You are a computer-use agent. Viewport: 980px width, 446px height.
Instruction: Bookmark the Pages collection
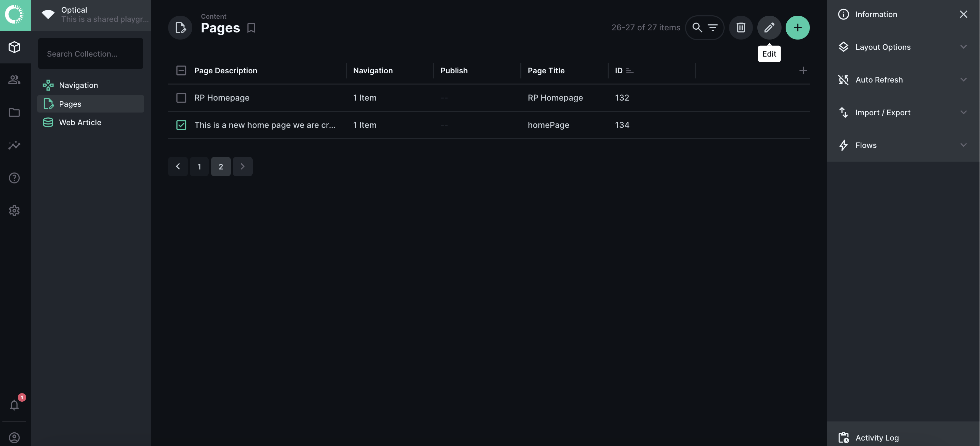[251, 28]
